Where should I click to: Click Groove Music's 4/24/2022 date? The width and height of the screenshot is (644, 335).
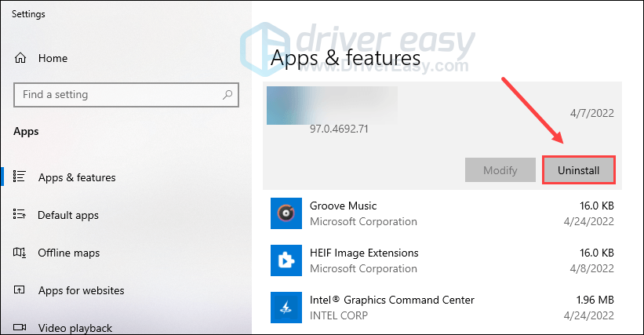point(588,222)
